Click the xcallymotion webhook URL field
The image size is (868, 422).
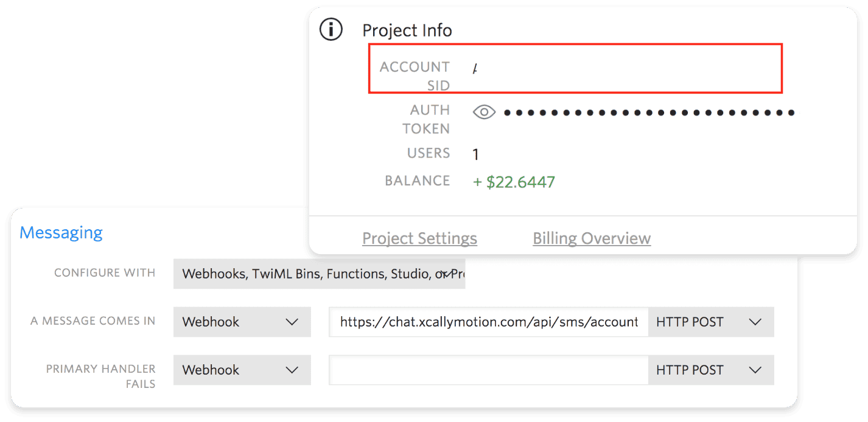pyautogui.click(x=489, y=322)
